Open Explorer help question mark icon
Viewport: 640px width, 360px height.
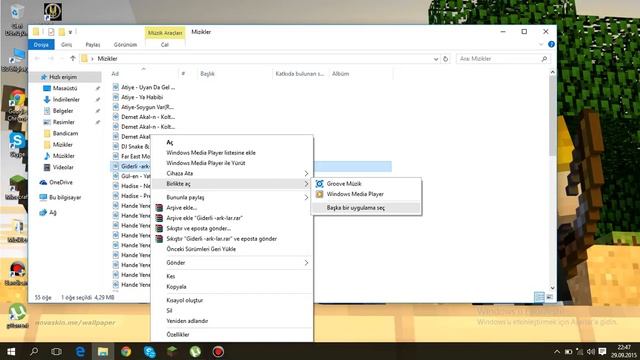coord(551,44)
